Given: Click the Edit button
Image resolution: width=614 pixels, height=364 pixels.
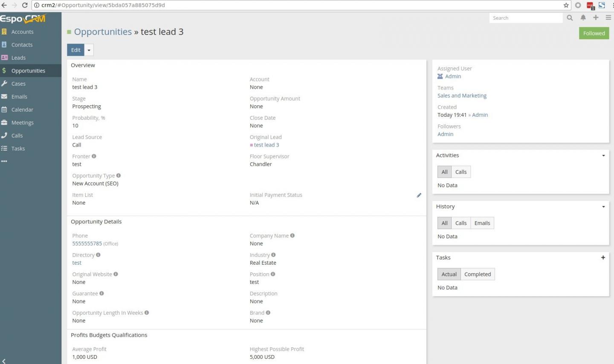Looking at the screenshot, I should (x=75, y=50).
